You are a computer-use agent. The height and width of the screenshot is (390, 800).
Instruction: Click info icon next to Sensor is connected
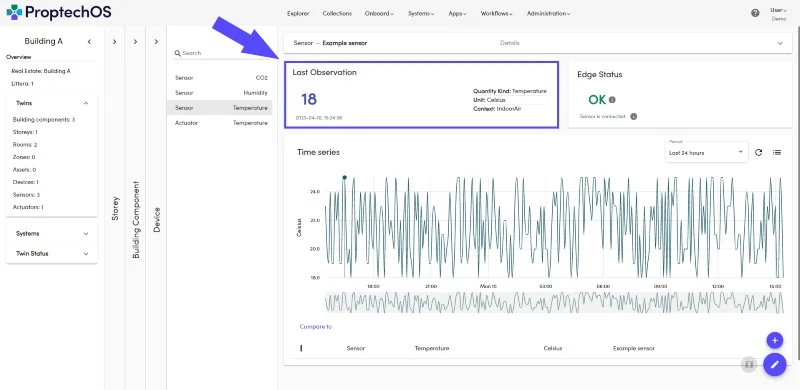[633, 116]
